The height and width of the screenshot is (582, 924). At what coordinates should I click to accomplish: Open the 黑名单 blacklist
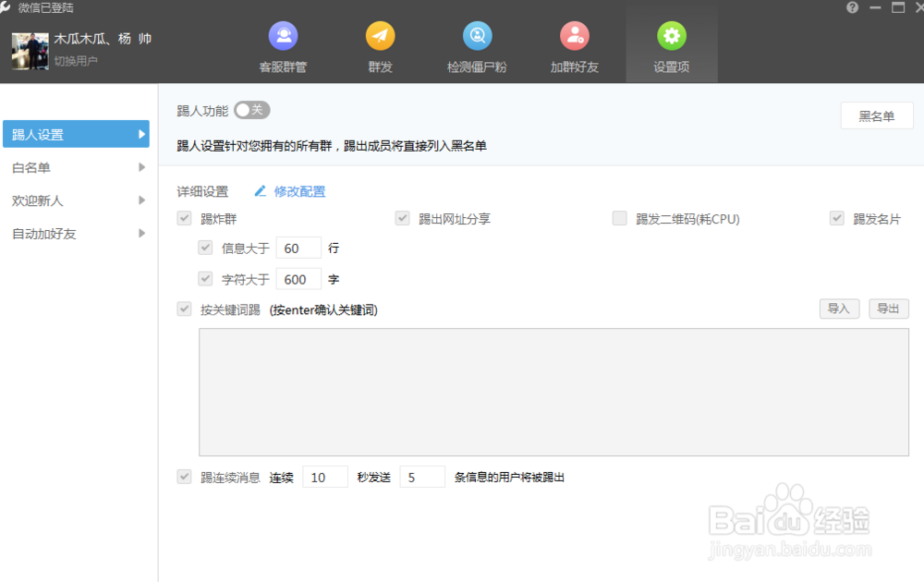(876, 115)
